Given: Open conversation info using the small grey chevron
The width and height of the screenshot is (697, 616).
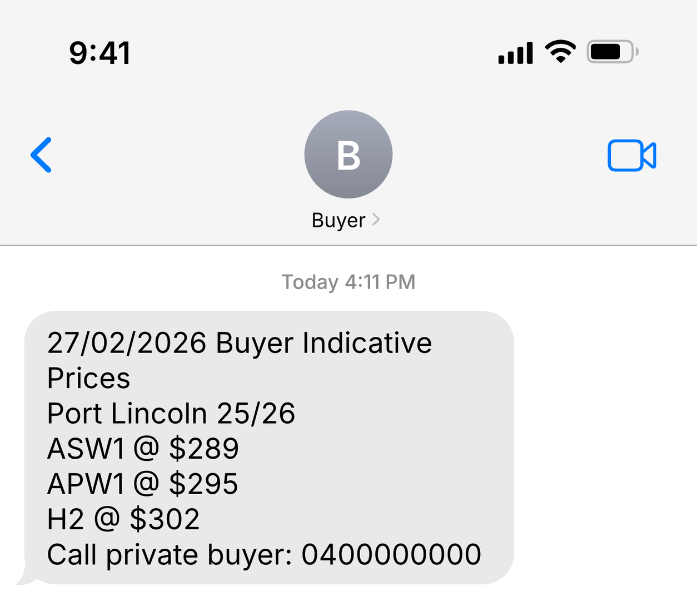Looking at the screenshot, I should click(x=376, y=220).
